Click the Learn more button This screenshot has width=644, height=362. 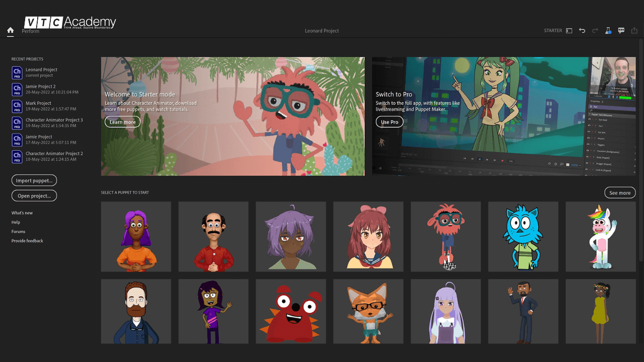coord(122,122)
